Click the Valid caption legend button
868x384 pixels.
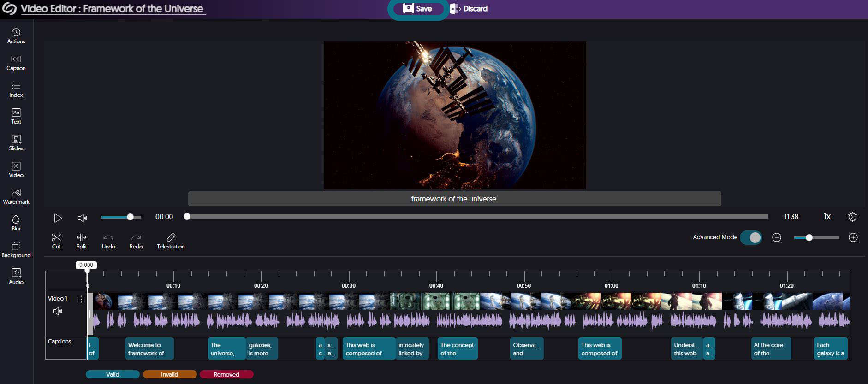coord(113,374)
